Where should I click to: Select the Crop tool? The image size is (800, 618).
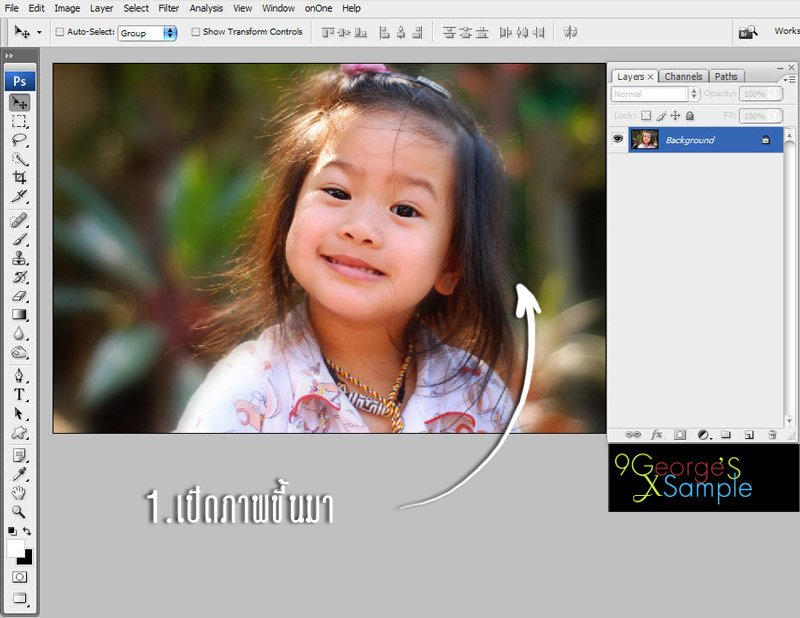pos(19,178)
